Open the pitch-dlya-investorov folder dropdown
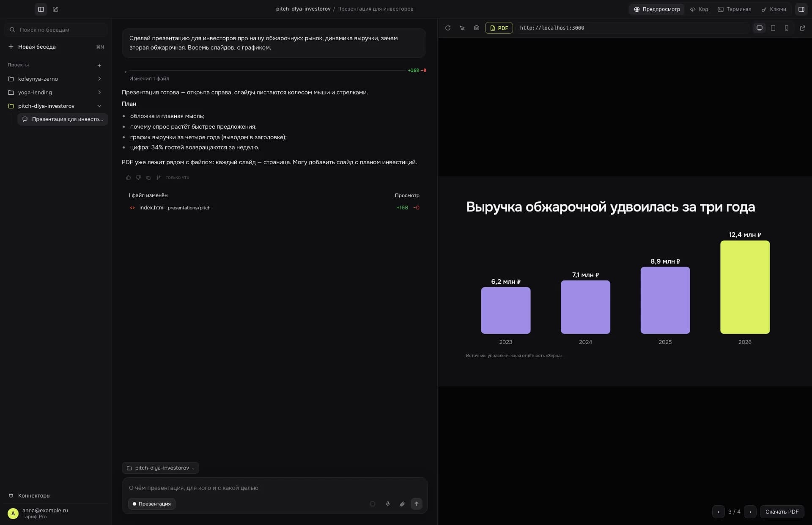Viewport: 812px width, 525px height. [x=160, y=468]
